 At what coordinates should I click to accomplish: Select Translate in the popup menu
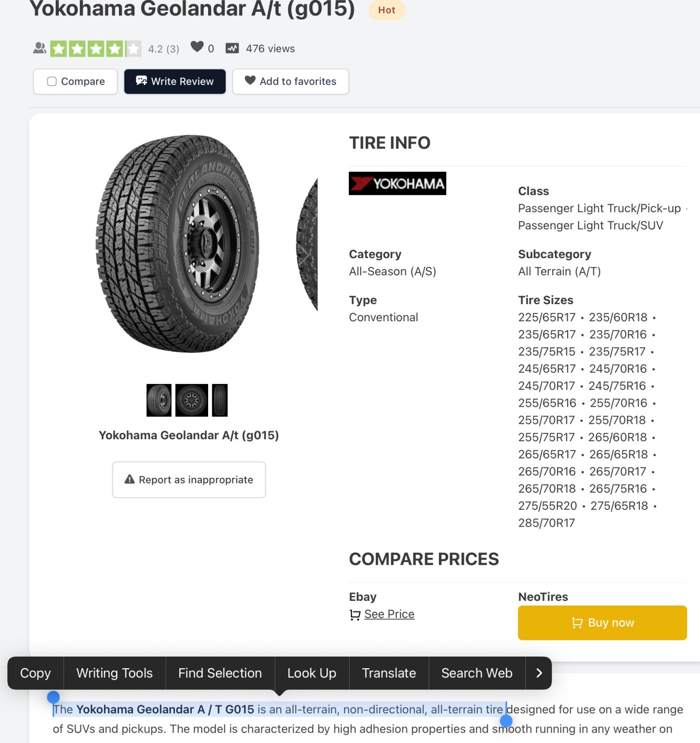[389, 673]
